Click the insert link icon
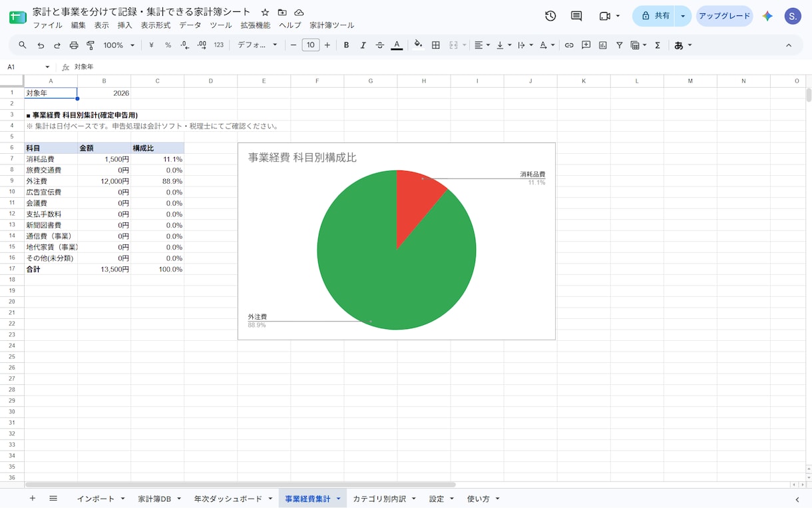Screen dimensions: 812x508 (569, 45)
